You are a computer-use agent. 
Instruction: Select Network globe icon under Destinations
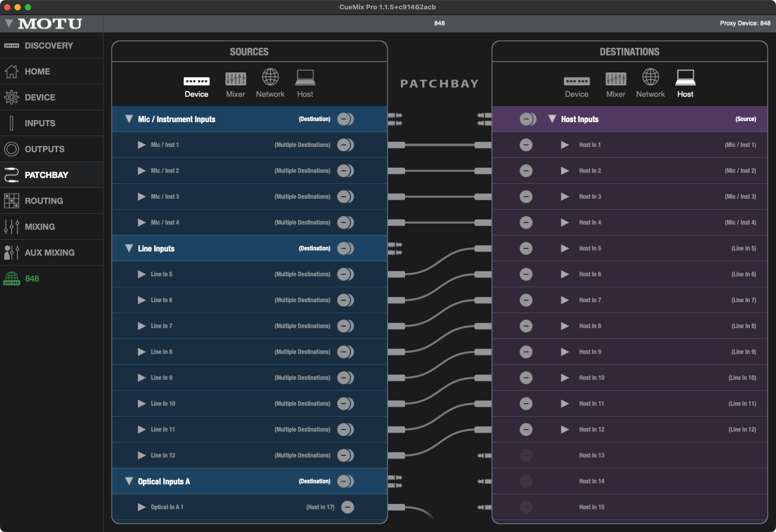pyautogui.click(x=650, y=77)
